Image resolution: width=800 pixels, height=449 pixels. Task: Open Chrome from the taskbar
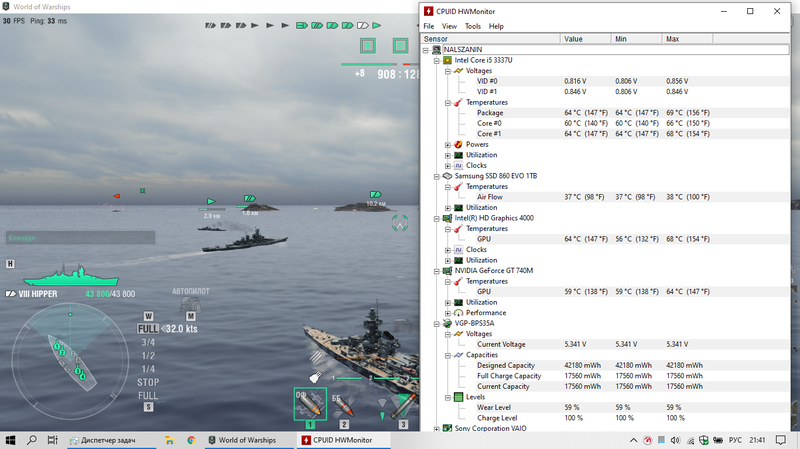[x=191, y=440]
